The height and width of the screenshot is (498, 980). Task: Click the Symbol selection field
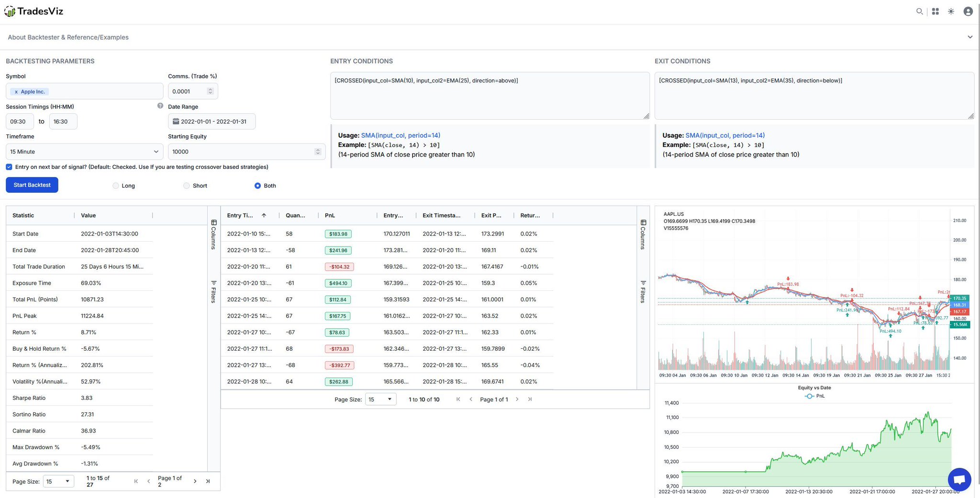[x=85, y=91]
